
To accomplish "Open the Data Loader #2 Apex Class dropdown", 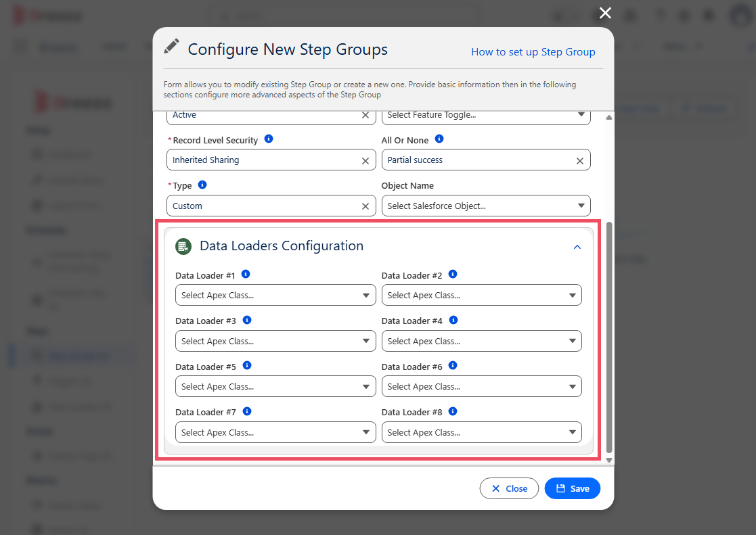I will [x=482, y=295].
